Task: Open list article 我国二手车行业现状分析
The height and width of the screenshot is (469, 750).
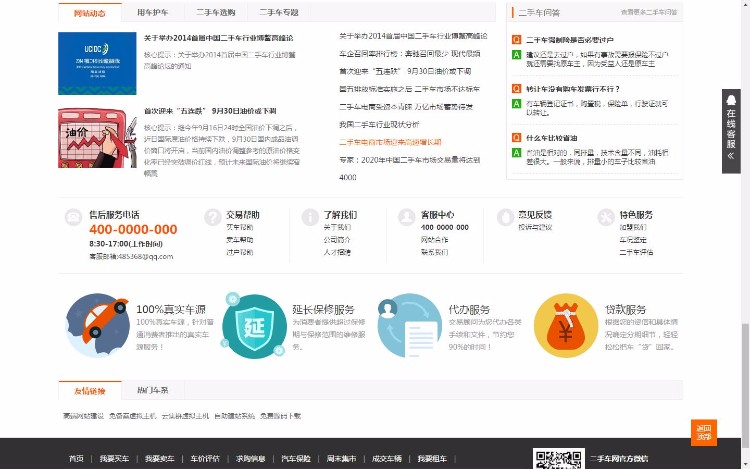Action: coord(379,124)
